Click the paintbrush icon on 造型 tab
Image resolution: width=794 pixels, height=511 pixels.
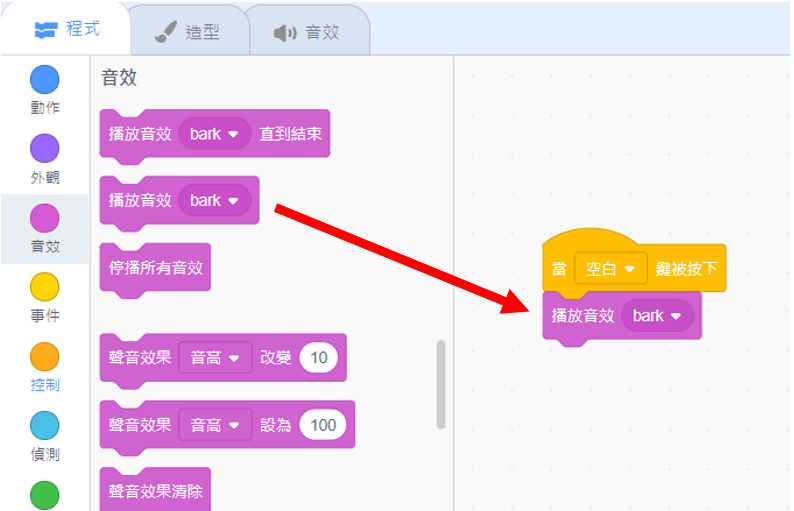166,32
